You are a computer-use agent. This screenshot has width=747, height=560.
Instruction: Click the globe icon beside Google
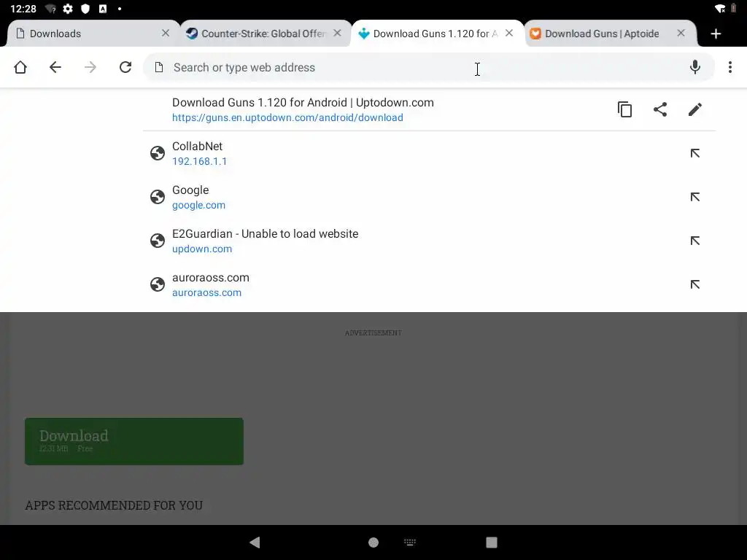click(158, 197)
